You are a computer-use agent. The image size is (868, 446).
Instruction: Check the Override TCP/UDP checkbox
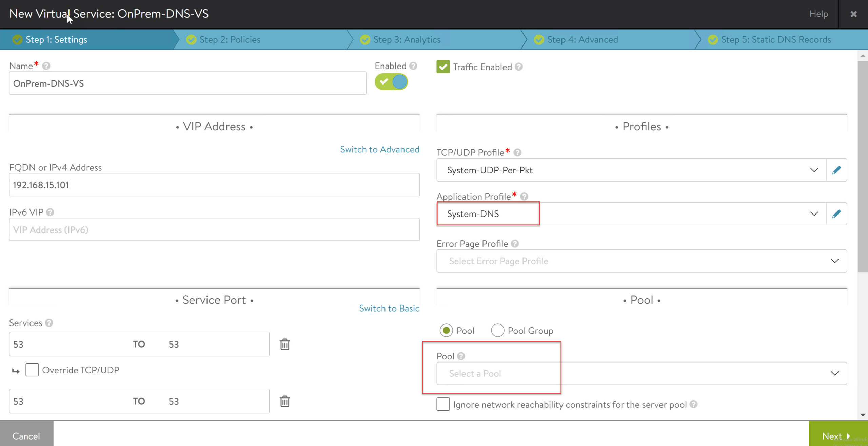pos(32,370)
